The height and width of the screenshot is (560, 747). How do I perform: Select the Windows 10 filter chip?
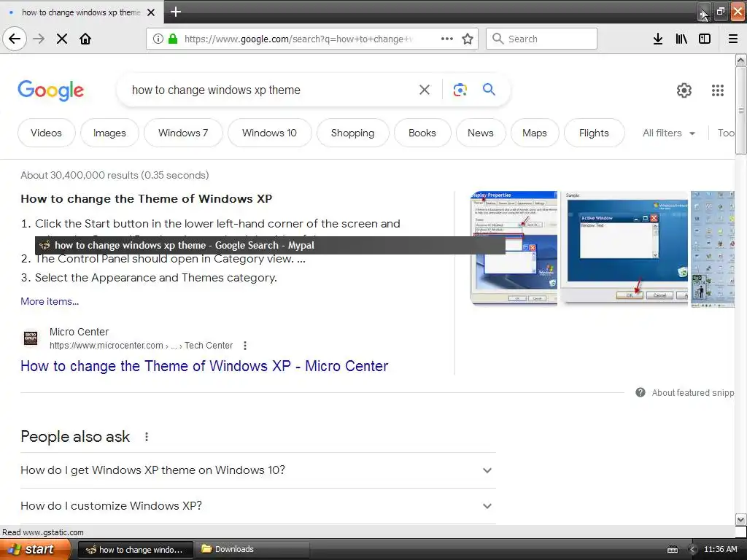pos(269,133)
